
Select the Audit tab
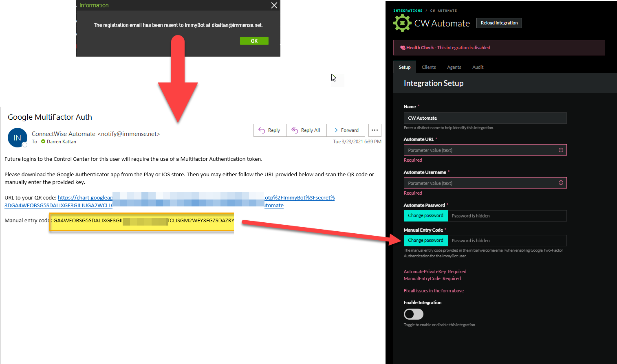click(478, 67)
